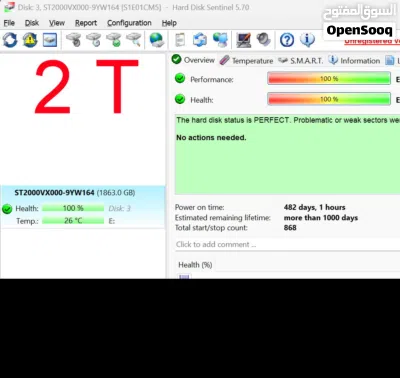Open the File menu
The height and width of the screenshot is (378, 400).
(x=9, y=23)
